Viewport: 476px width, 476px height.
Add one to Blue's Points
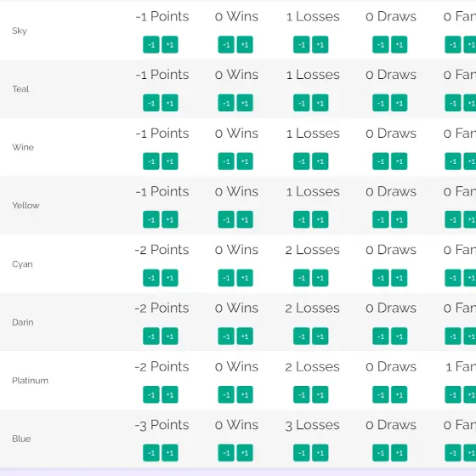[x=170, y=452]
